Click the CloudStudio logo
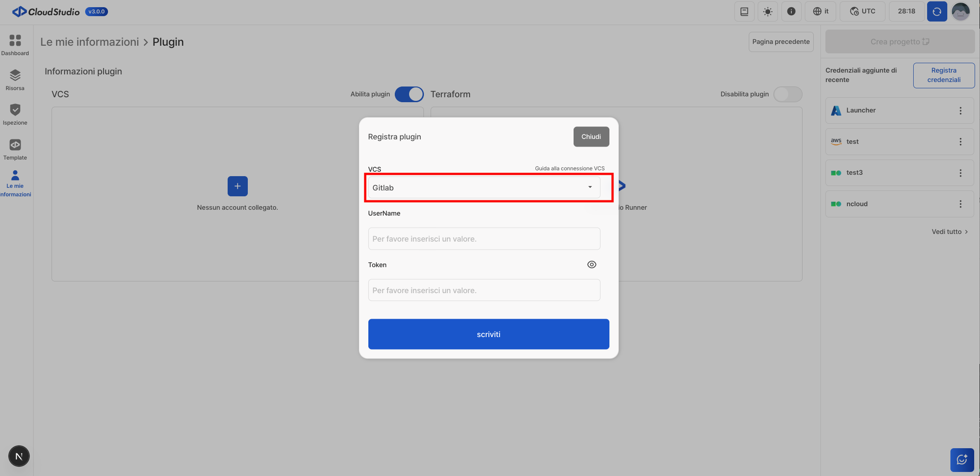This screenshot has height=476, width=980. coord(46,12)
